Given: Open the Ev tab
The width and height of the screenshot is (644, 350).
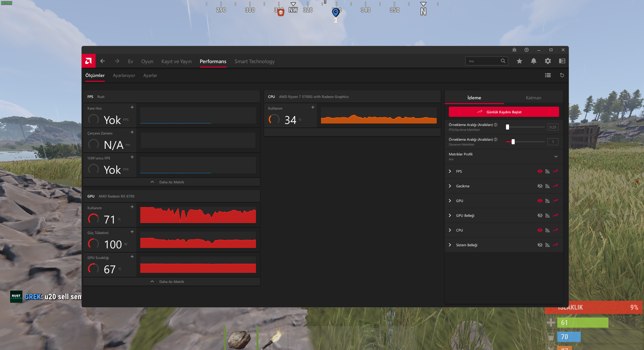Looking at the screenshot, I should click(131, 61).
